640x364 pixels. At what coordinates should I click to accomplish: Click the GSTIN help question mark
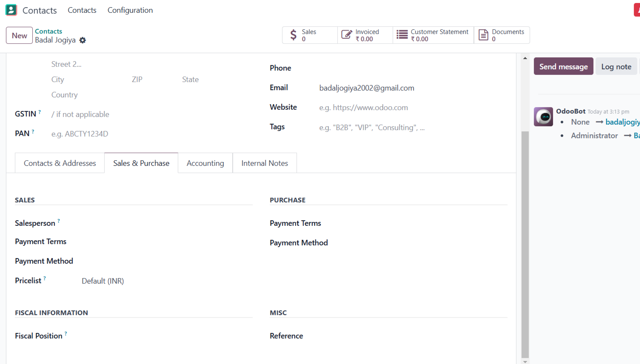point(40,112)
